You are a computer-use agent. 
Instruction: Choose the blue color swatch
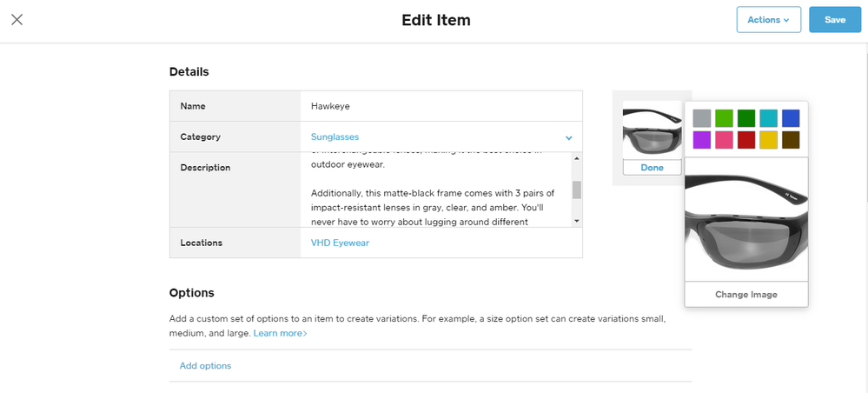(791, 118)
